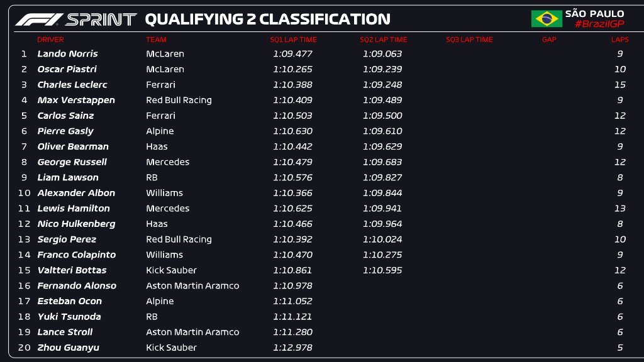This screenshot has height=362, width=644.
Task: Click the Qualifying 2 Classification heading
Action: (x=267, y=19)
